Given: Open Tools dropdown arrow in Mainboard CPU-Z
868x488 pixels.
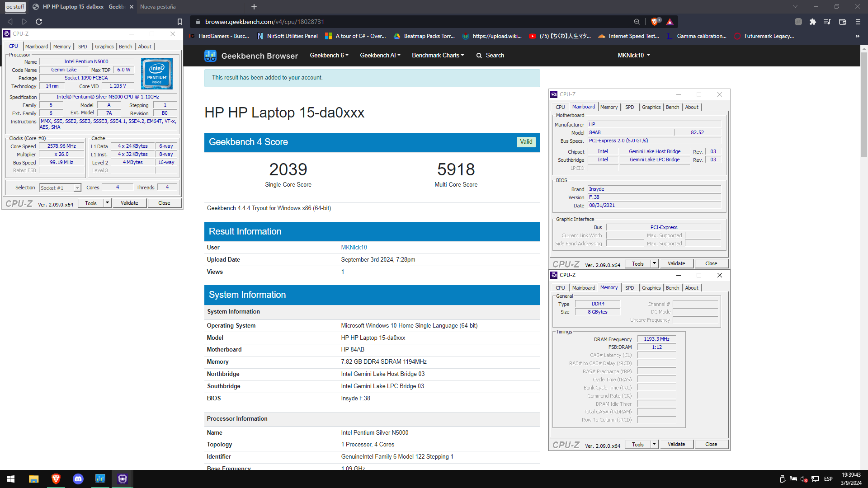Looking at the screenshot, I should pos(654,263).
